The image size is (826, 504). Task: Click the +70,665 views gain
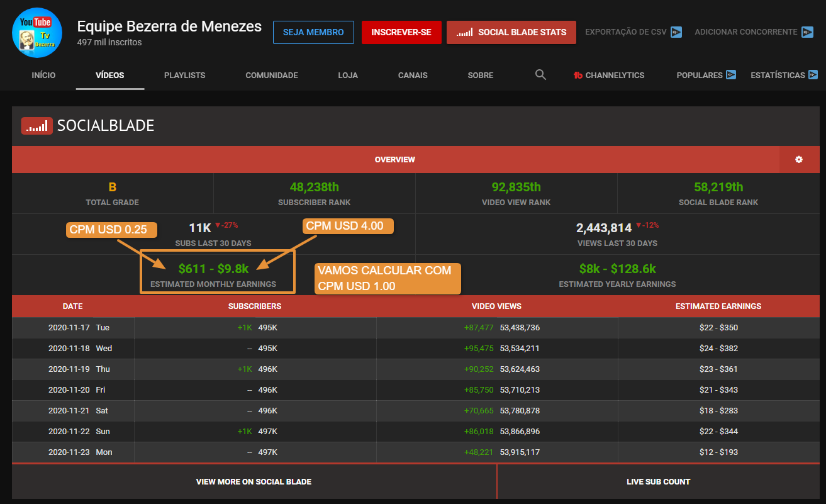tap(479, 410)
